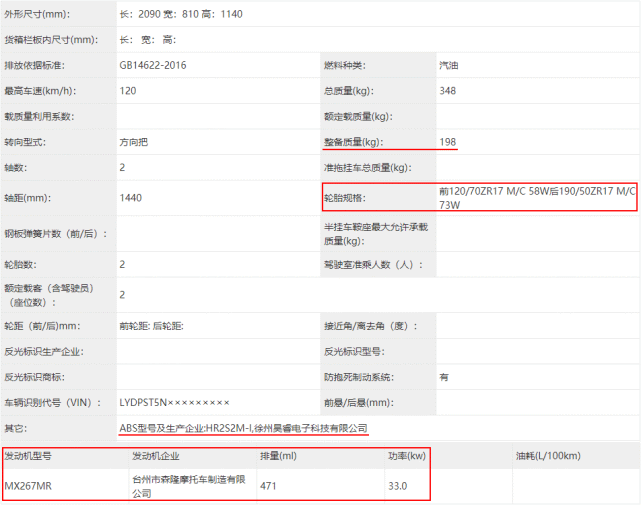Image resolution: width=641 pixels, height=505 pixels.
Task: Select VIN value LYDPST5N×××××××××
Action: [x=175, y=403]
